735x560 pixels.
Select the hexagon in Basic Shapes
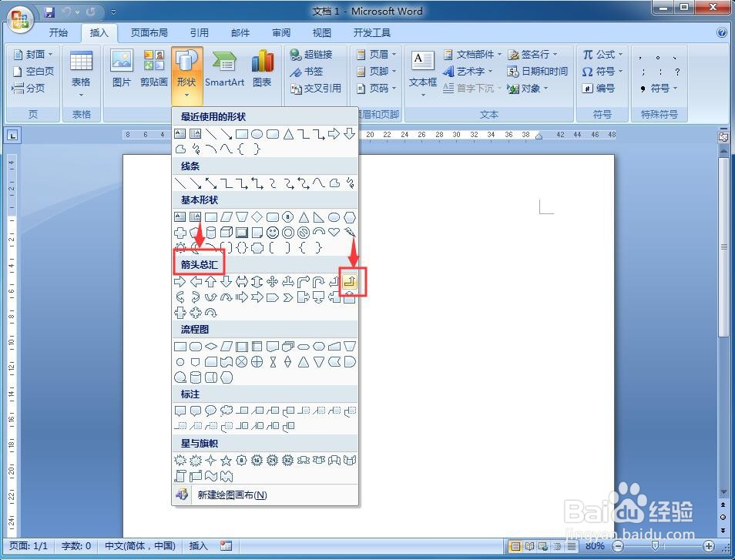tap(350, 217)
